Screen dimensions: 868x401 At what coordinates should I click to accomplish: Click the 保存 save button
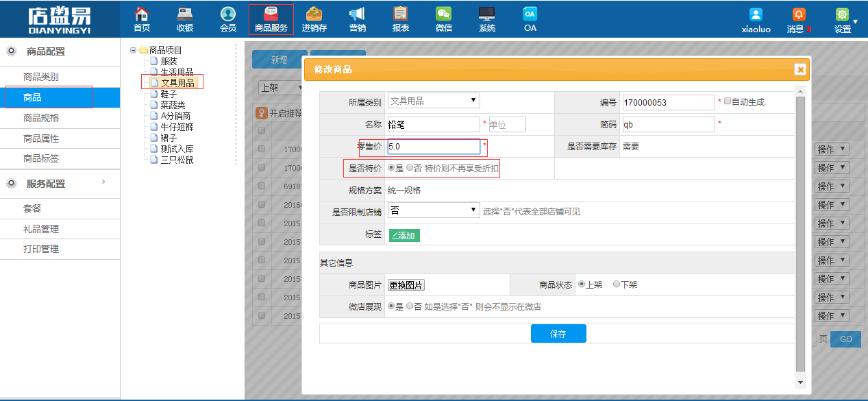[558, 334]
